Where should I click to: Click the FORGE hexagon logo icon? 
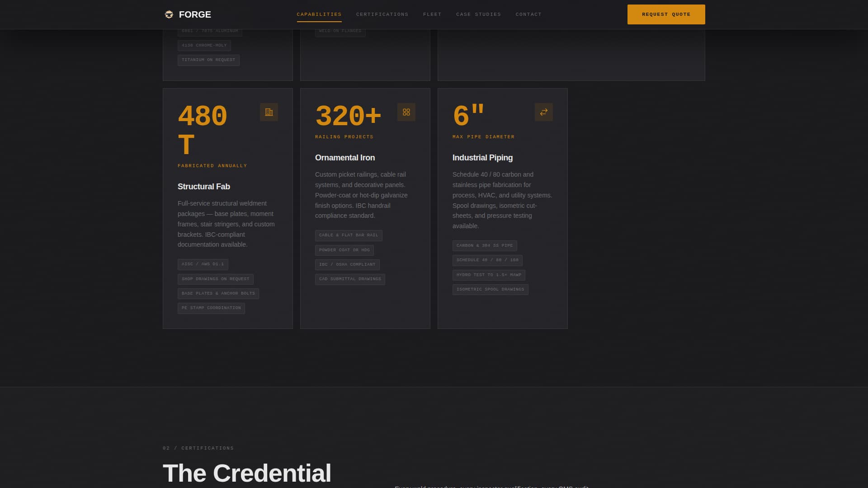(169, 14)
